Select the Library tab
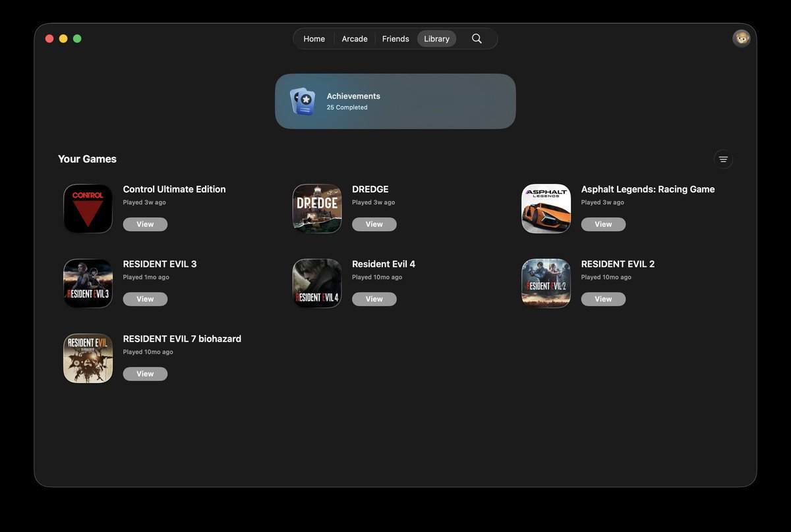Screen dimensions: 791x532 click(x=436, y=39)
